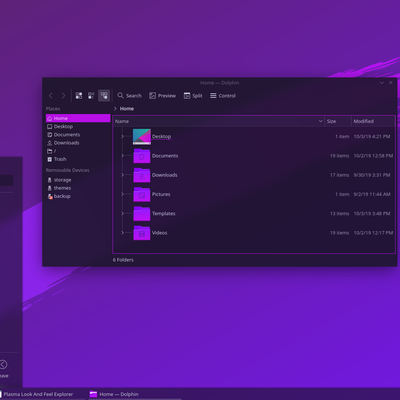This screenshot has height=400, width=400.
Task: Click the Pictures folder icon in file list
Action: point(142,194)
